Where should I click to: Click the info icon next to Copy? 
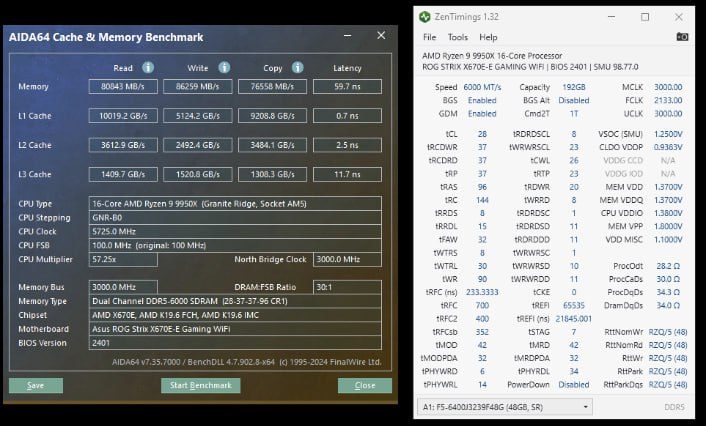pyautogui.click(x=297, y=68)
